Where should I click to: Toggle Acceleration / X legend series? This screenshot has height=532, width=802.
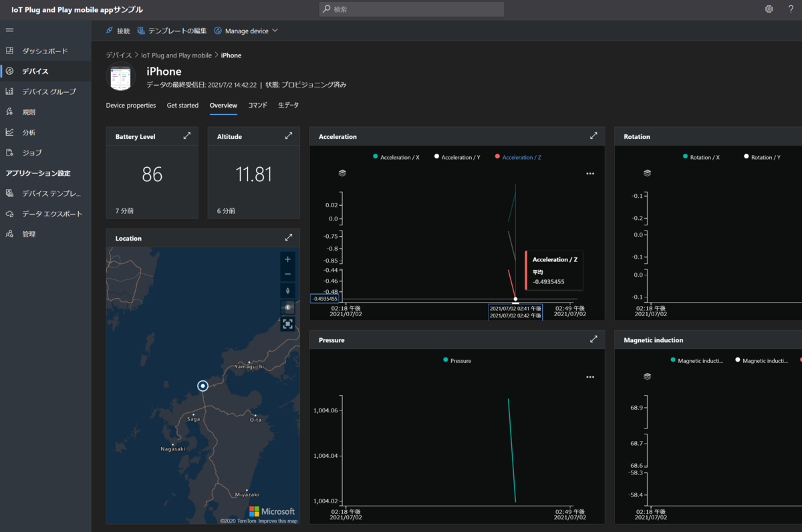pos(396,157)
